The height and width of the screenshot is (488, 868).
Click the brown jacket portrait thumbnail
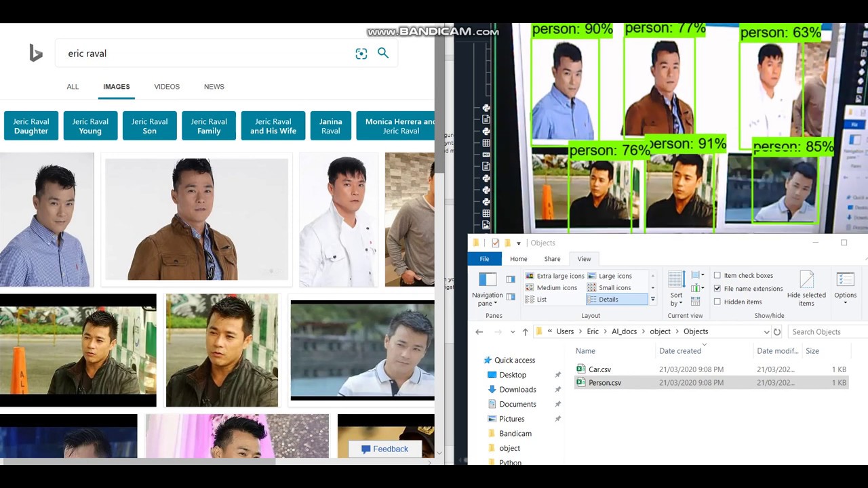[x=197, y=220]
